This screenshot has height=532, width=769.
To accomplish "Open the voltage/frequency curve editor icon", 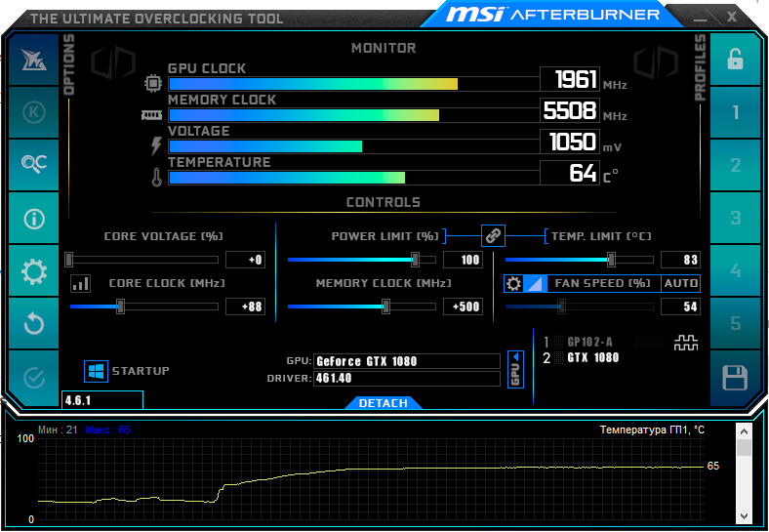I will click(x=80, y=283).
